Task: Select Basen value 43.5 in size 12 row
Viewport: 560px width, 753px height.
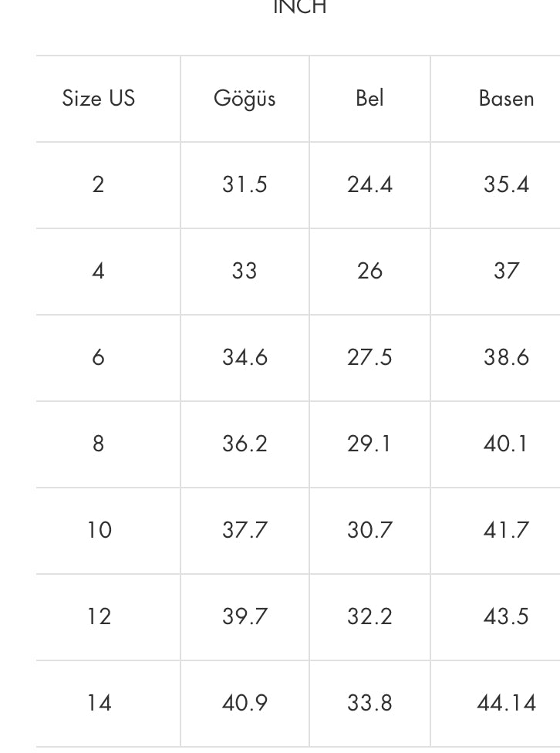Action: pos(506,617)
